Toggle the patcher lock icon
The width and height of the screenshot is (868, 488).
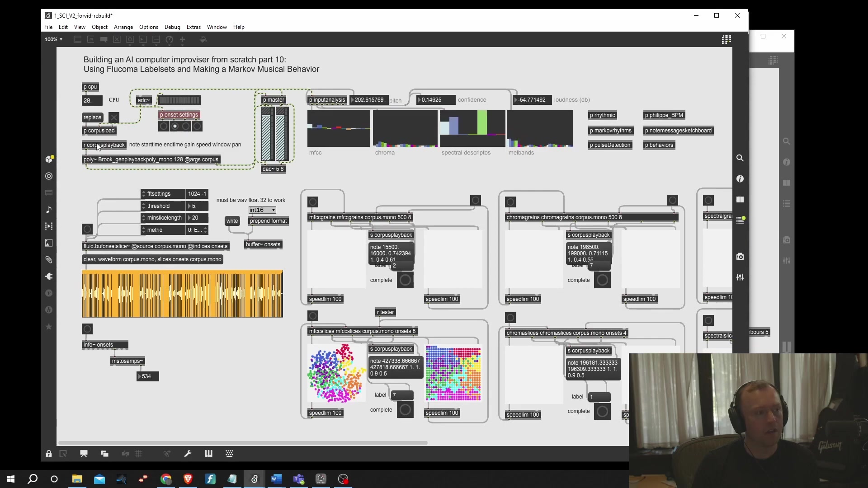pos(49,454)
